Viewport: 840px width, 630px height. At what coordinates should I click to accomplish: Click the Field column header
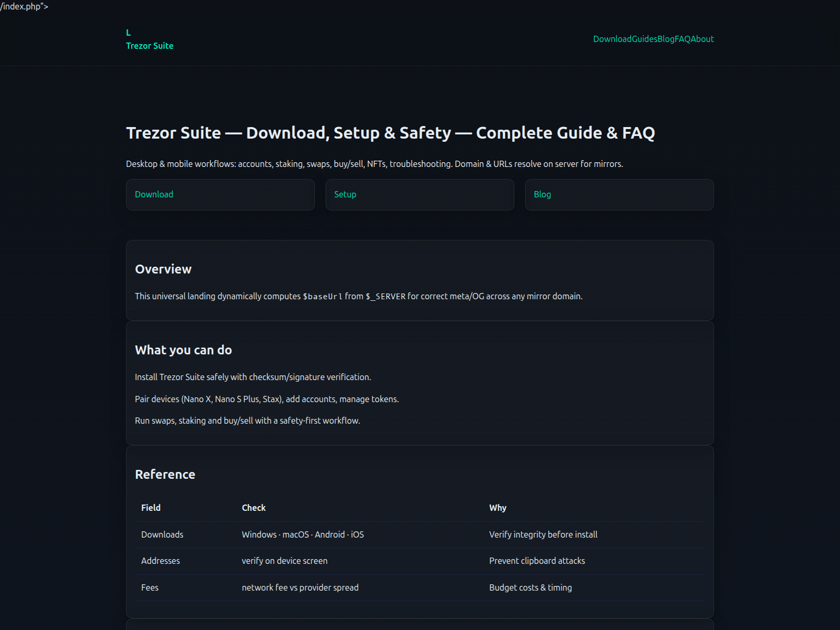(x=151, y=508)
